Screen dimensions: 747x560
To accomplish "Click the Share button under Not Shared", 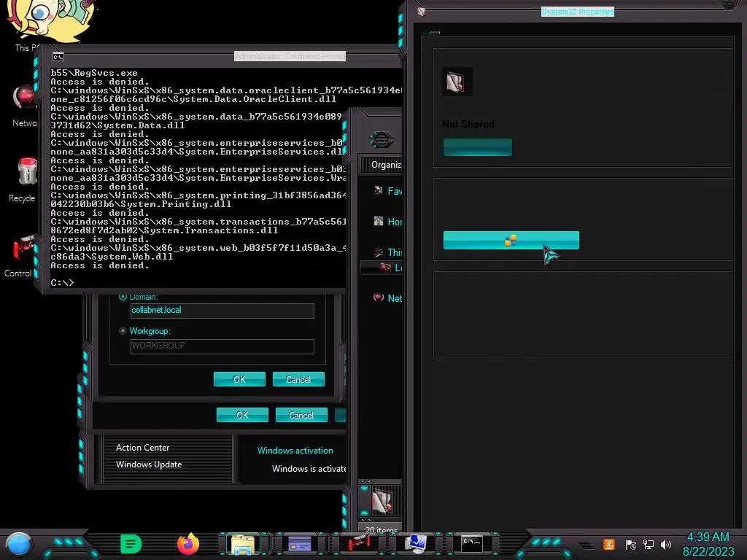I will 478,147.
